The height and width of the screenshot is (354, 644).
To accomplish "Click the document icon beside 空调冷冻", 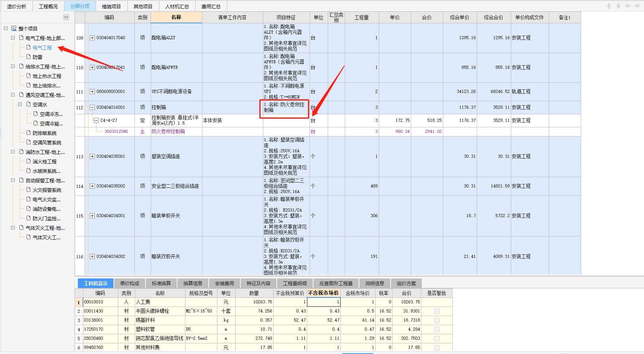I will click(x=36, y=114).
